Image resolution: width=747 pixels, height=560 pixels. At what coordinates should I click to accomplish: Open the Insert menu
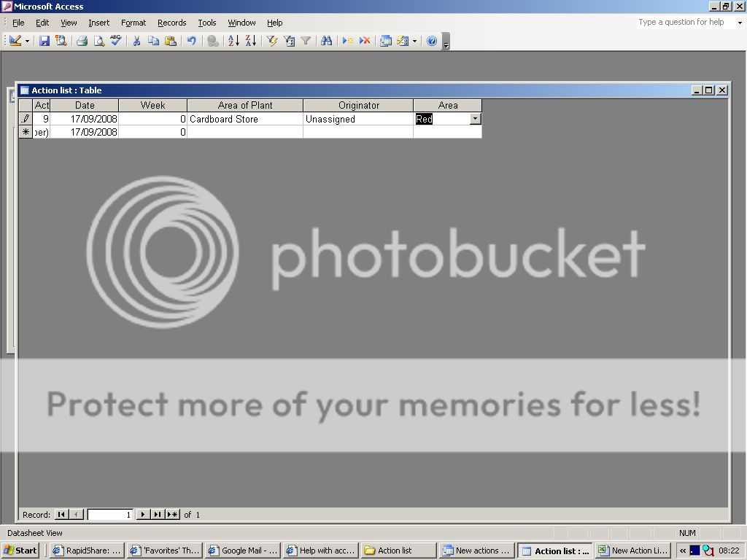coord(98,23)
